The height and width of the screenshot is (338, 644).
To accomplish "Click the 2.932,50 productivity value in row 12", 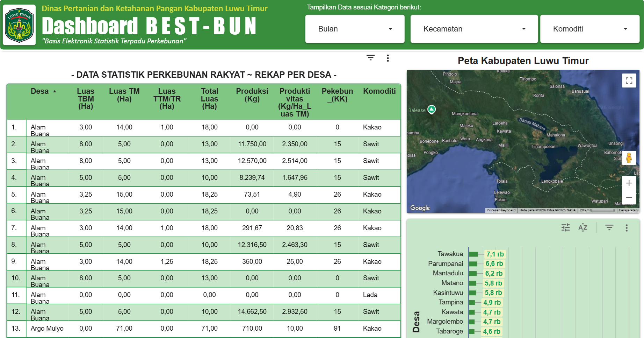I will click(x=295, y=312).
